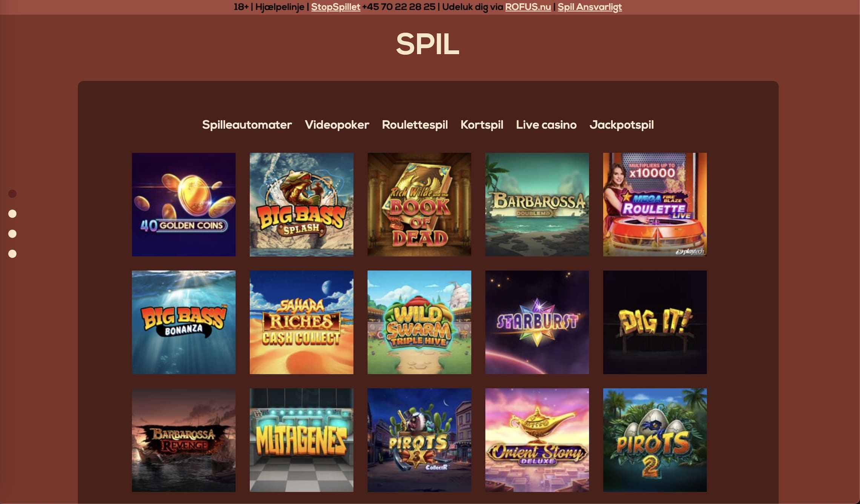
Task: Follow the StopSpillet helpline link
Action: point(336,7)
